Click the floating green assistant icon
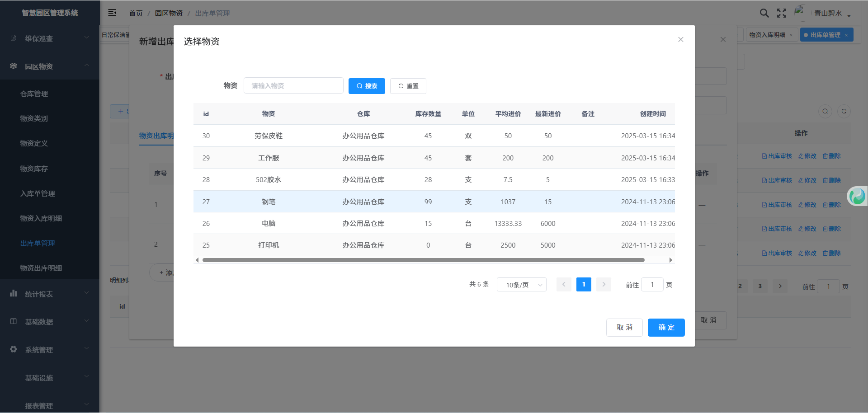 [x=857, y=196]
